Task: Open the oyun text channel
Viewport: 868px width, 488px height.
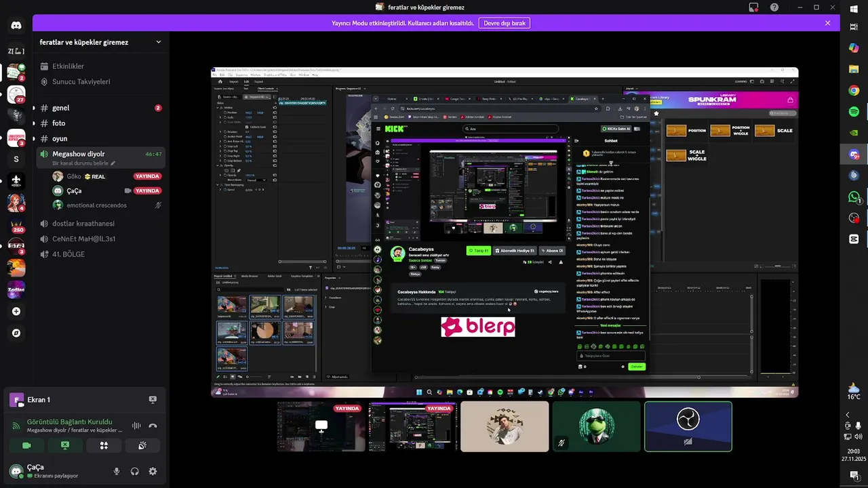Action: [100, 138]
